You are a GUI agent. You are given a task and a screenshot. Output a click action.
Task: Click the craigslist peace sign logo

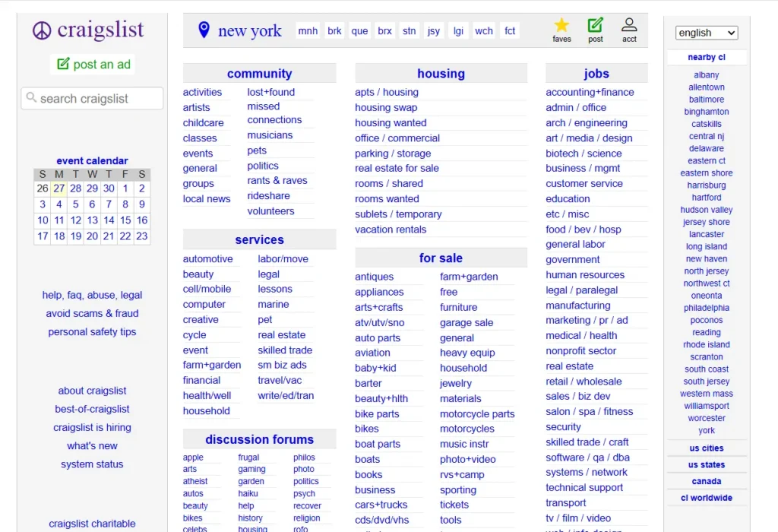coord(42,30)
